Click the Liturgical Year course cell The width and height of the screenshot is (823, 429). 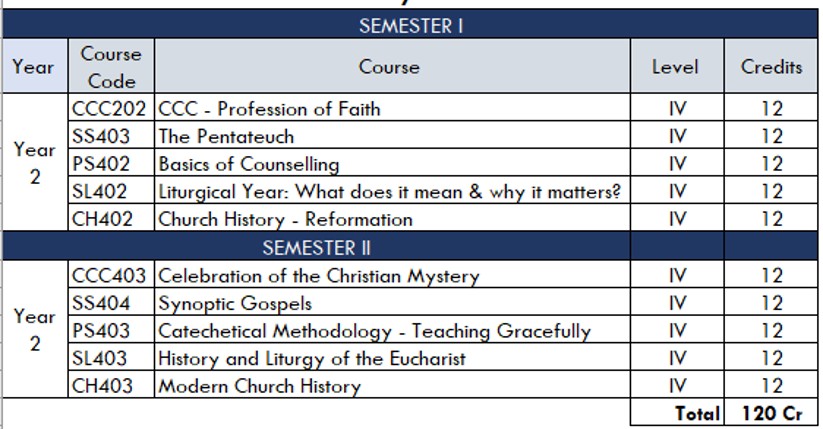pos(390,191)
